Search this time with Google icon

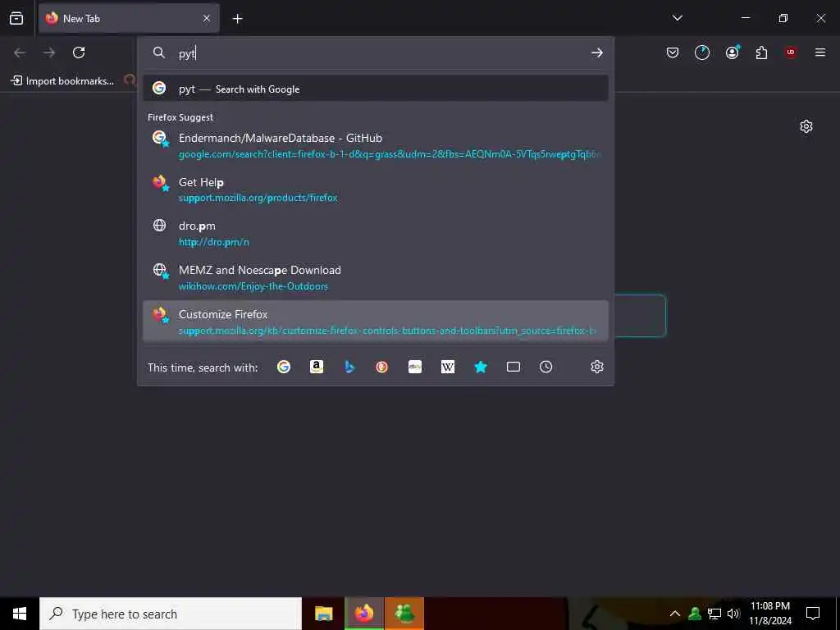[x=283, y=367]
